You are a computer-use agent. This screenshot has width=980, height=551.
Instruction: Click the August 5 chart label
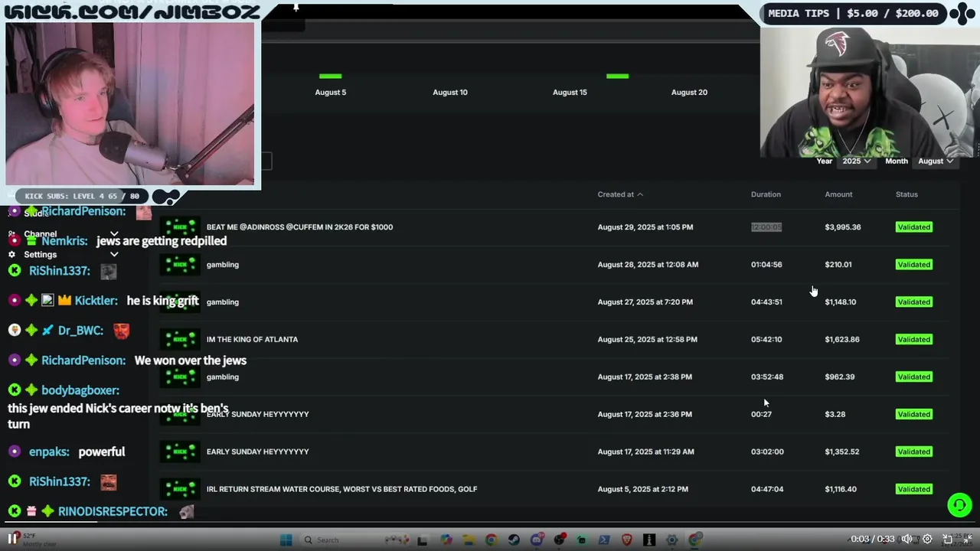point(331,93)
